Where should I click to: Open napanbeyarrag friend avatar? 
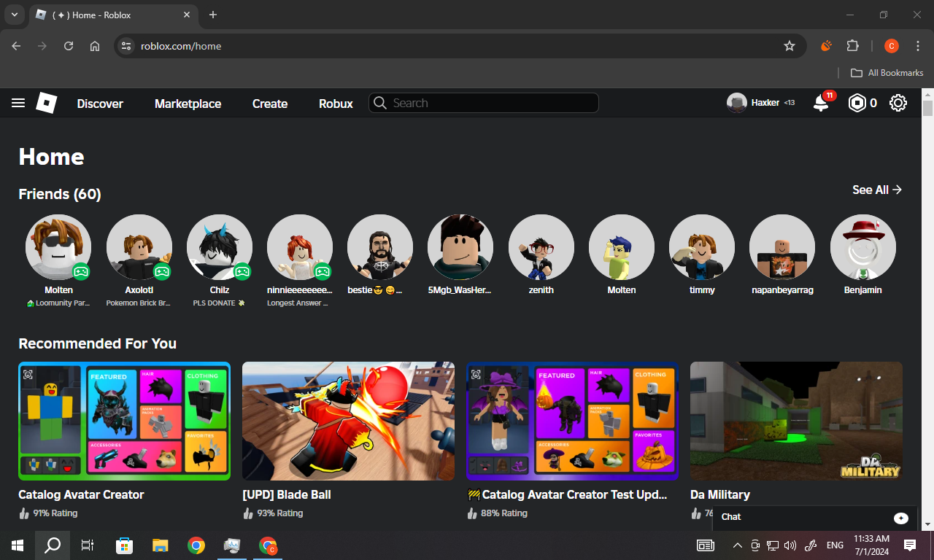coord(782,247)
